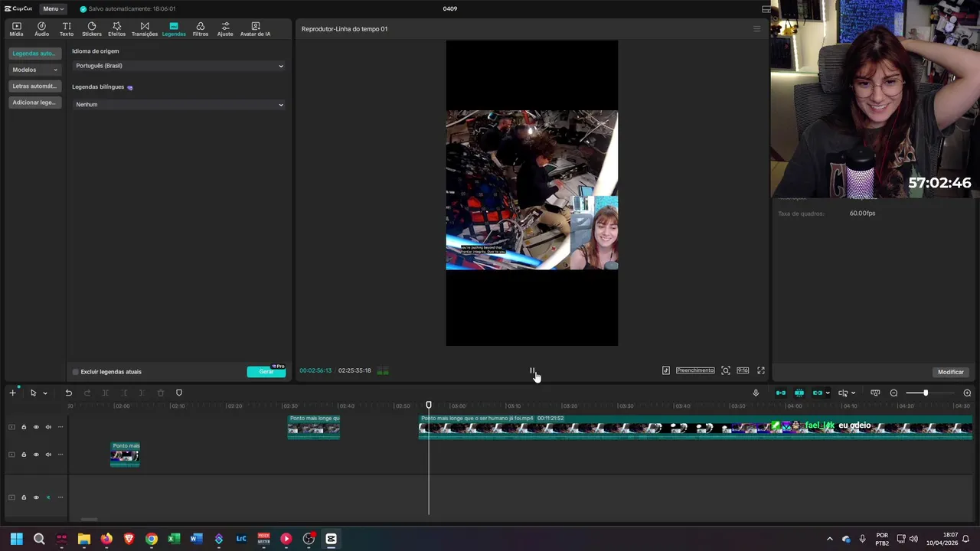Open the Texto panel
Screen dimensions: 980x551
pos(67,29)
